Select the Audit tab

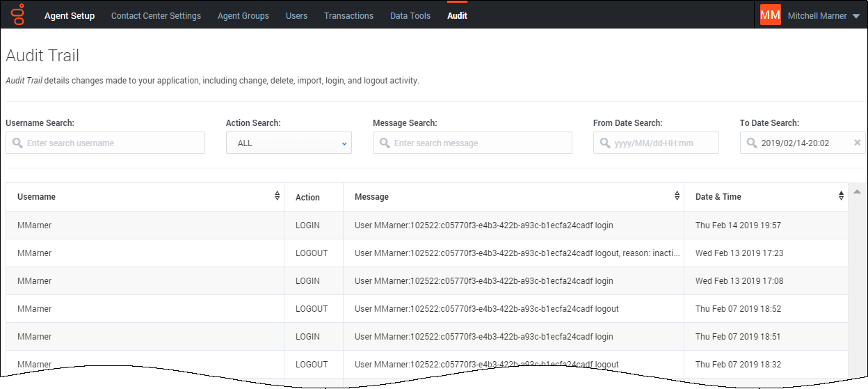457,15
